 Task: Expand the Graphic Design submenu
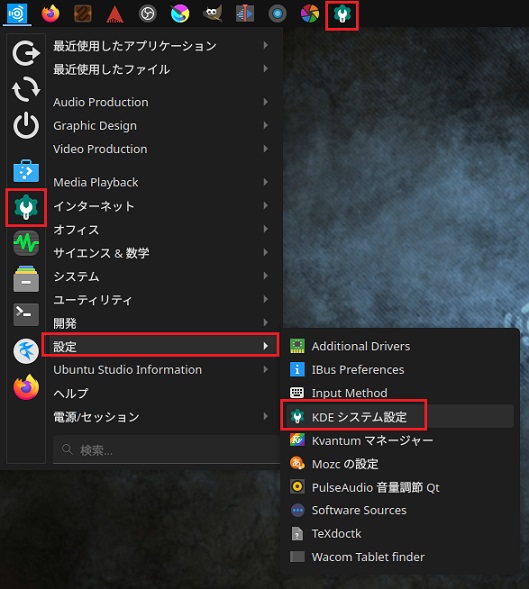pyautogui.click(x=162, y=125)
